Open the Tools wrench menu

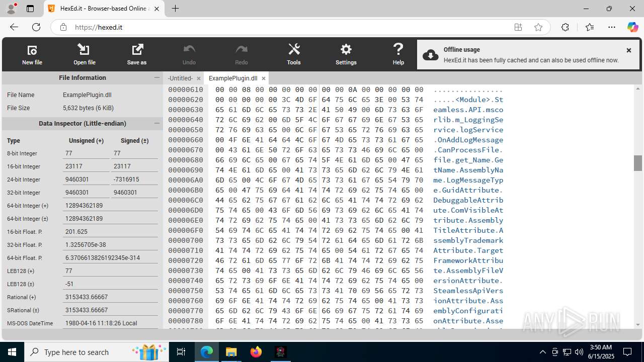294,54
